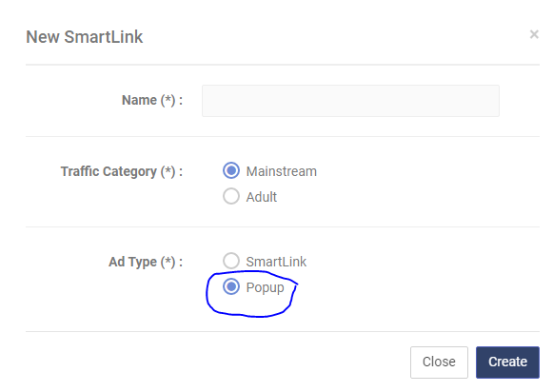Click the Mainstream label text
Screen dimensions: 553x392
(x=281, y=171)
